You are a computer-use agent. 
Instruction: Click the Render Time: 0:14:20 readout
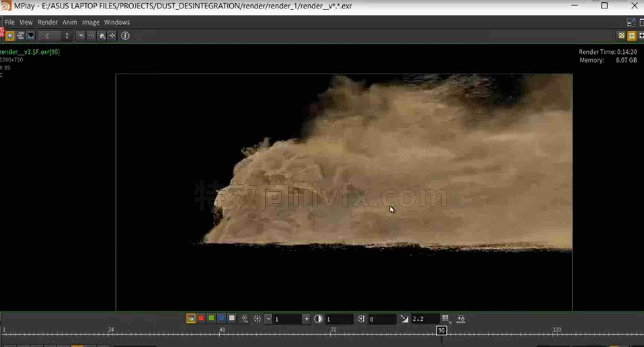click(607, 52)
